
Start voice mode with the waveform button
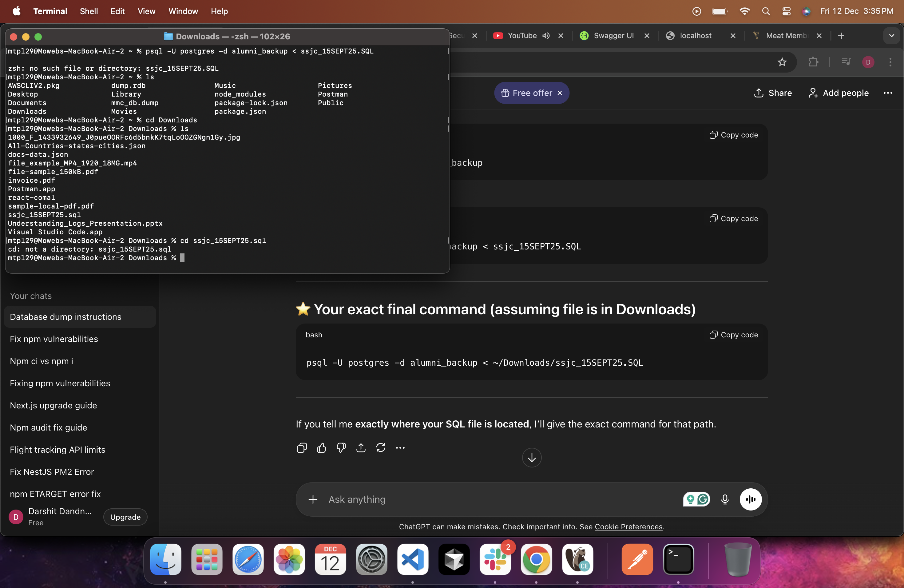point(750,499)
